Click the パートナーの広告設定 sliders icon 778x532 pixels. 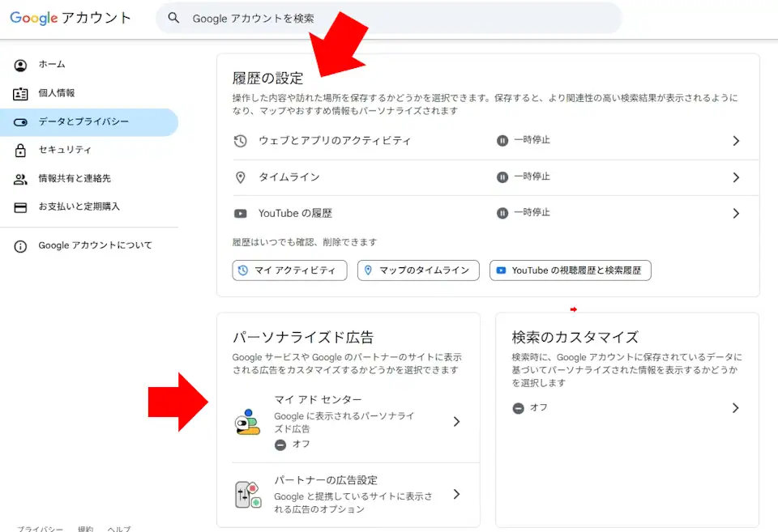248,494
